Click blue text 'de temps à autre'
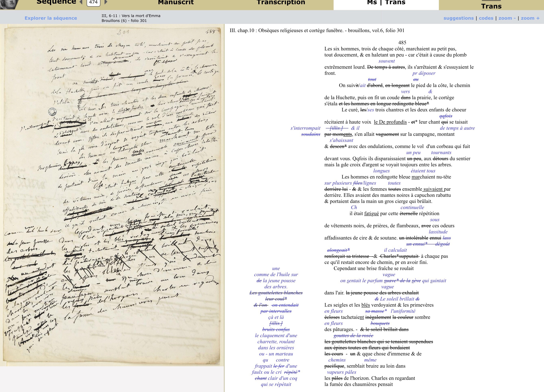The image size is (544, 392). click(457, 128)
